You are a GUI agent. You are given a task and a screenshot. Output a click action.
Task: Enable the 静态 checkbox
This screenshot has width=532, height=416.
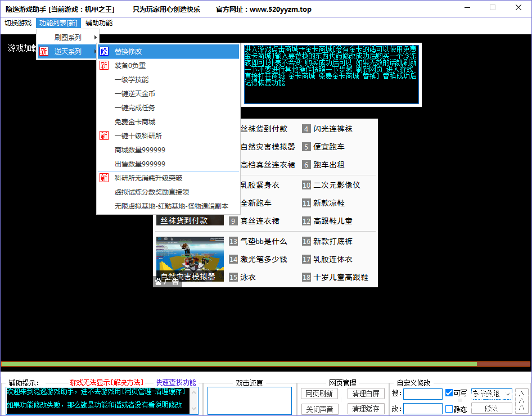(x=449, y=409)
